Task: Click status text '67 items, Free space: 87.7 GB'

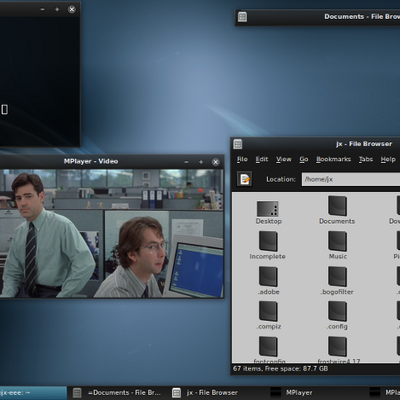Action: click(280, 369)
